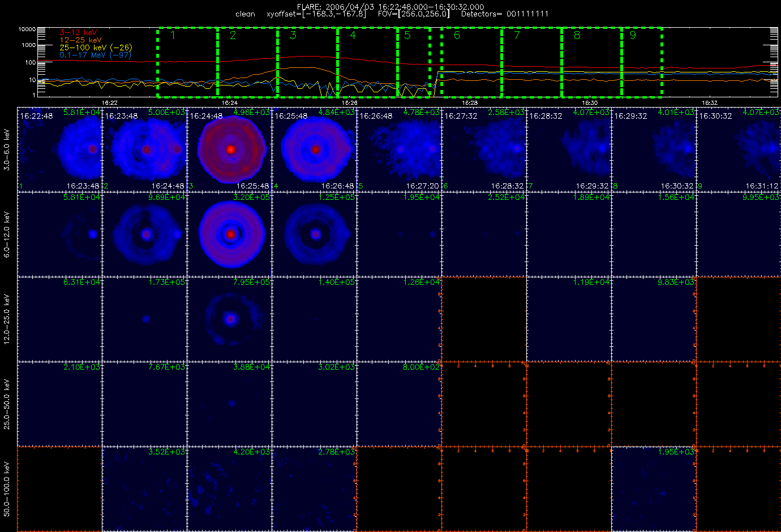
Task: Click the 1.73E+05 peak value
Action: click(166, 282)
